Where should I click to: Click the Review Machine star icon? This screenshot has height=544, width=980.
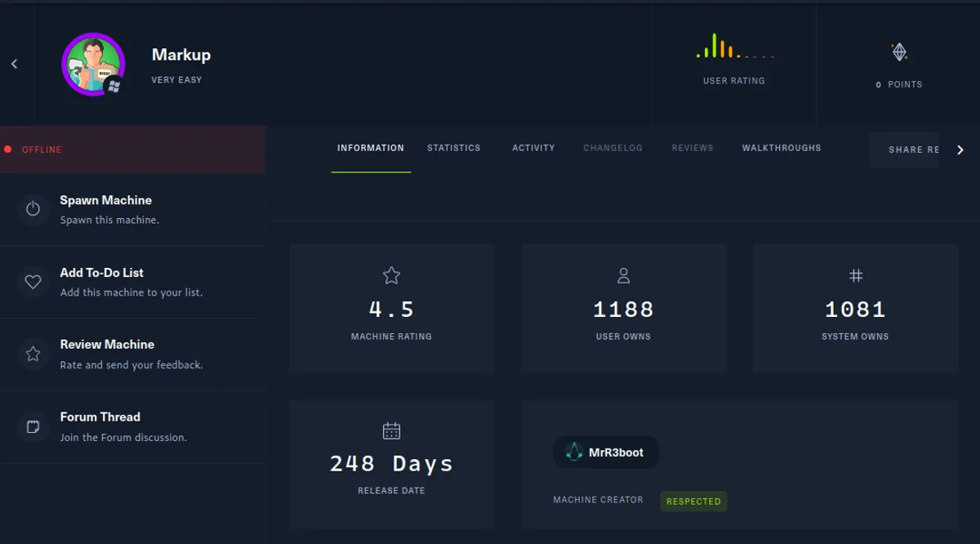pos(33,354)
